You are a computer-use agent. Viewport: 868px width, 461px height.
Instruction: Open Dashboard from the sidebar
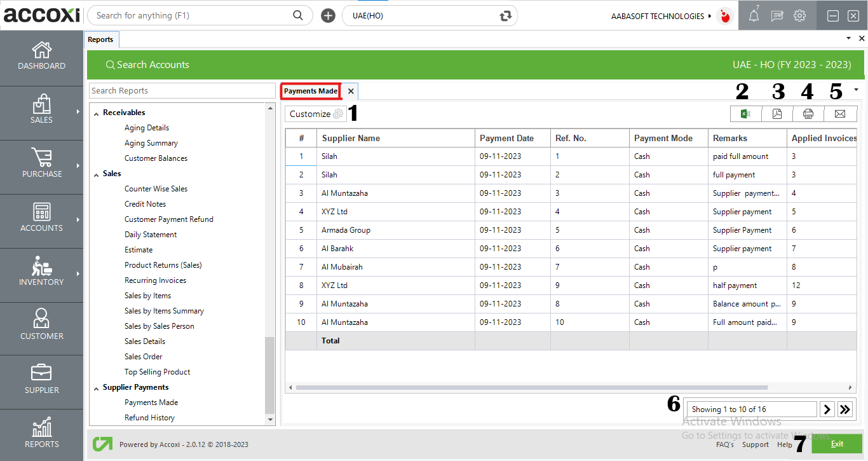(x=41, y=56)
